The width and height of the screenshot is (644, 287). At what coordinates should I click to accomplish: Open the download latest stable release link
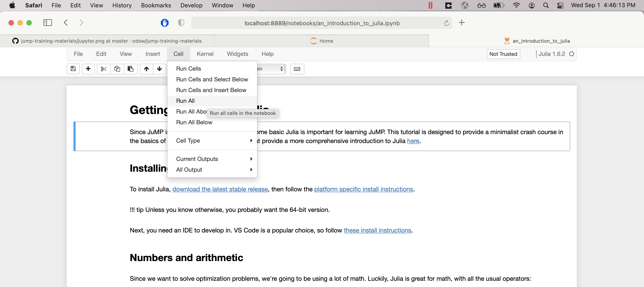point(220,189)
